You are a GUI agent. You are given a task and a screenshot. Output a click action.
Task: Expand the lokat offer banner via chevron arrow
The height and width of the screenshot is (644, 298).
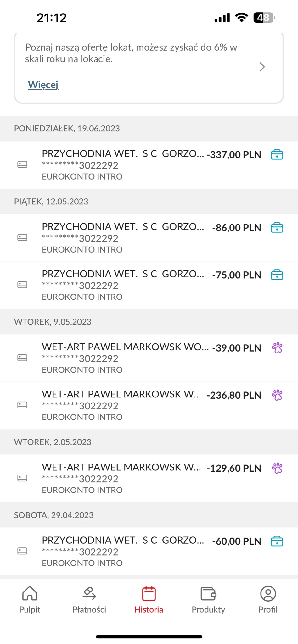click(x=262, y=67)
